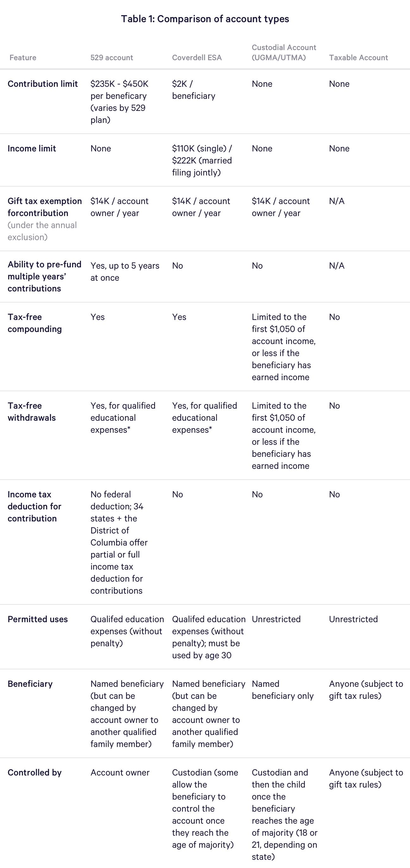This screenshot has width=410, height=868.
Task: Click the 'Custodial Account (UGMA/UTMA)' column header
Action: (284, 53)
